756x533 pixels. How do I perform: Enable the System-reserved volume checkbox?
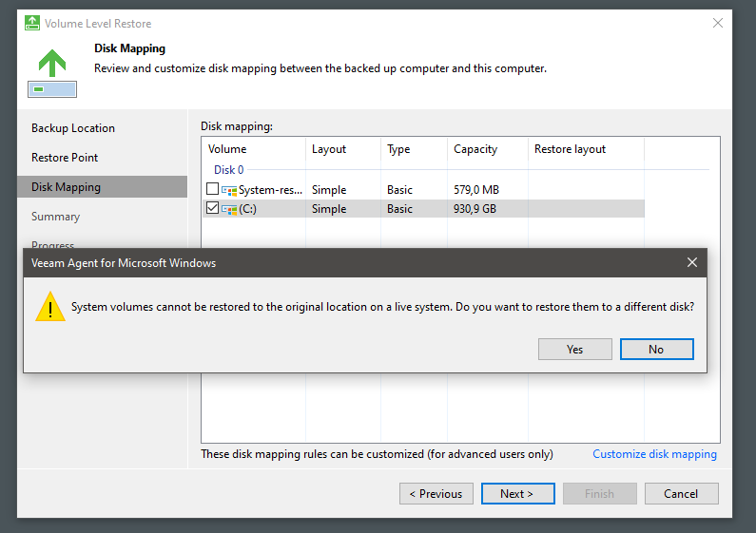212,190
